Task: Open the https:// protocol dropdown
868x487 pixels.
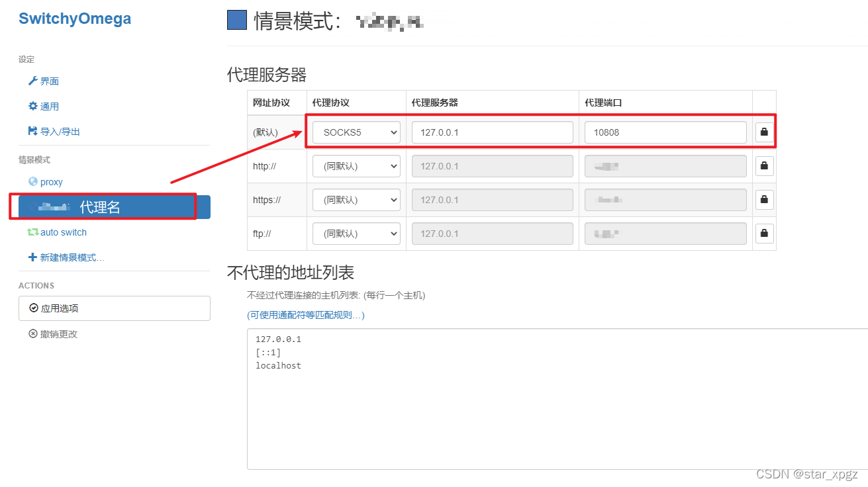Action: coord(356,200)
